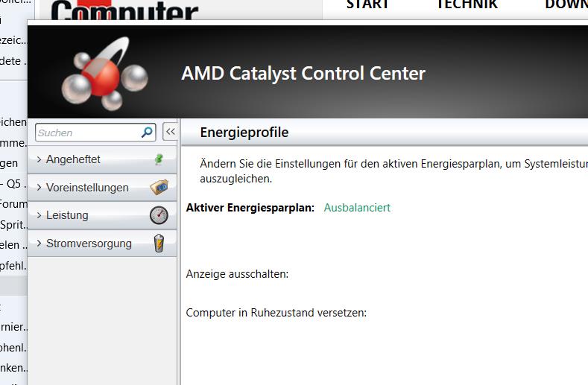Image resolution: width=588 pixels, height=385 pixels.
Task: Expand the Angeheftet section chevron
Action: point(39,159)
